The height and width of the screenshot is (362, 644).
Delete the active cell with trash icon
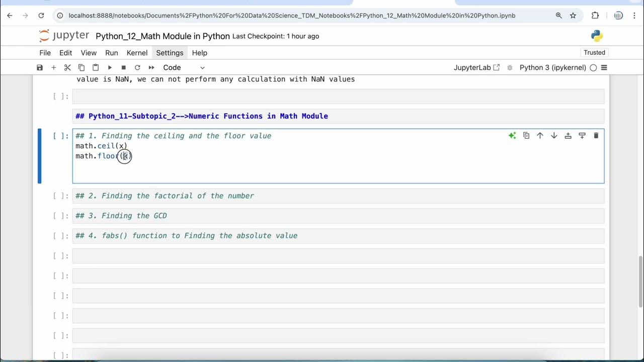(596, 136)
